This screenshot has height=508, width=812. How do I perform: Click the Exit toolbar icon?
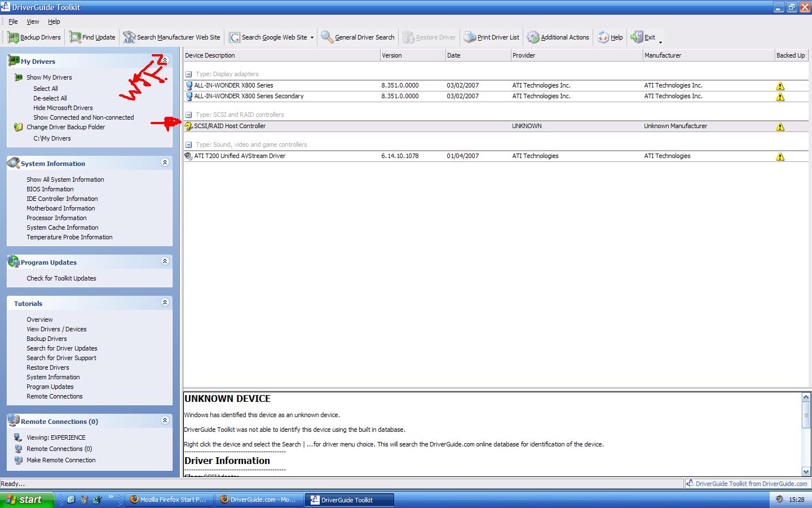(x=637, y=37)
